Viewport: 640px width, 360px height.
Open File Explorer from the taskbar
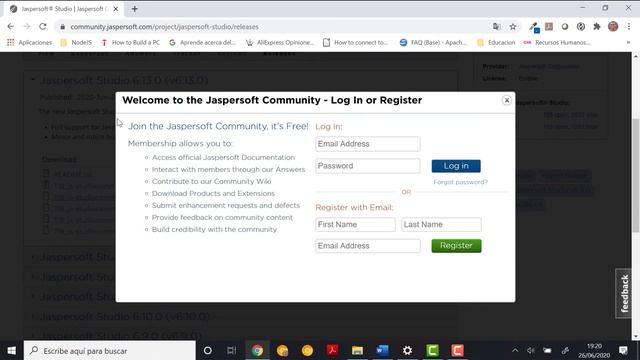[x=358, y=351]
